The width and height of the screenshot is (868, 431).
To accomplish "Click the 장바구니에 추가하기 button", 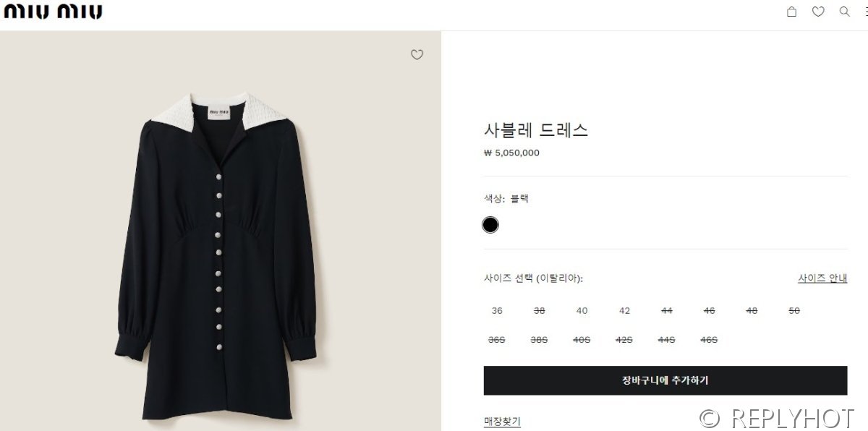I will (x=667, y=380).
